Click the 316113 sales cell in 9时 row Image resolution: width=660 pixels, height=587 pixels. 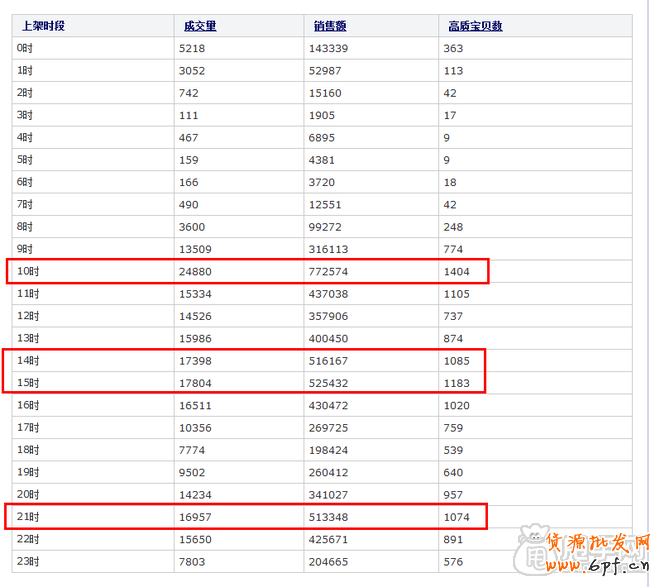(329, 249)
